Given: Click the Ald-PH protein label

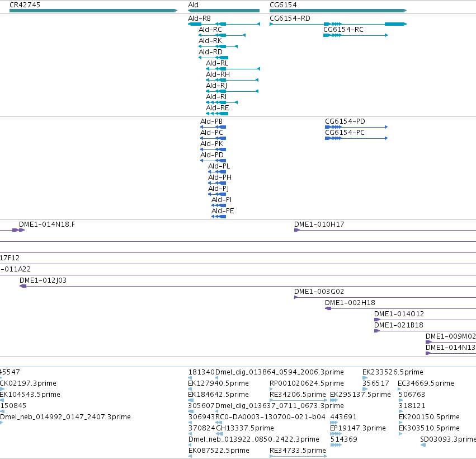Looking at the screenshot, I should 220,177.
